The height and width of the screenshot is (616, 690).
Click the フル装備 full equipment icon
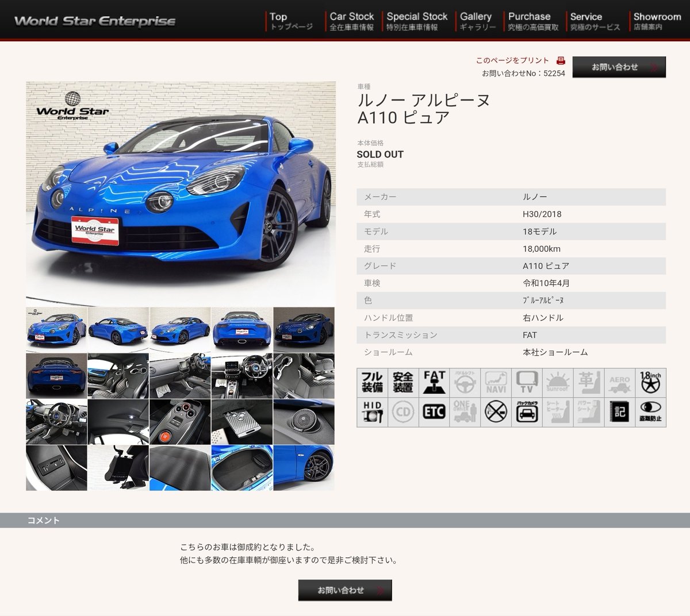pos(372,382)
